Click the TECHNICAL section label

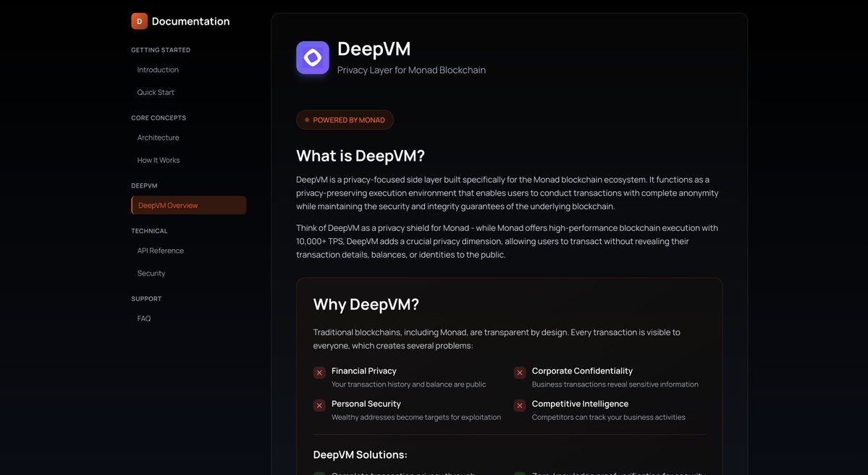[149, 231]
